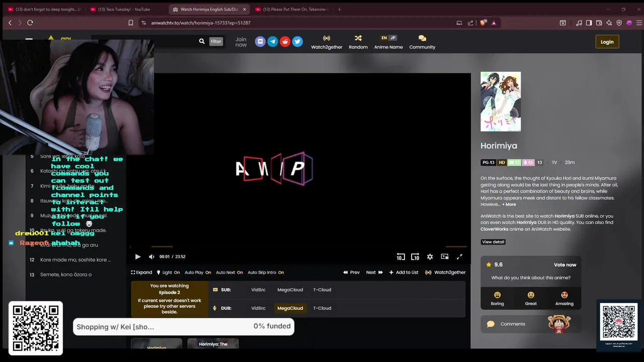The image size is (644, 362).
Task: Open the Reddit join link icon
Action: coord(285,41)
